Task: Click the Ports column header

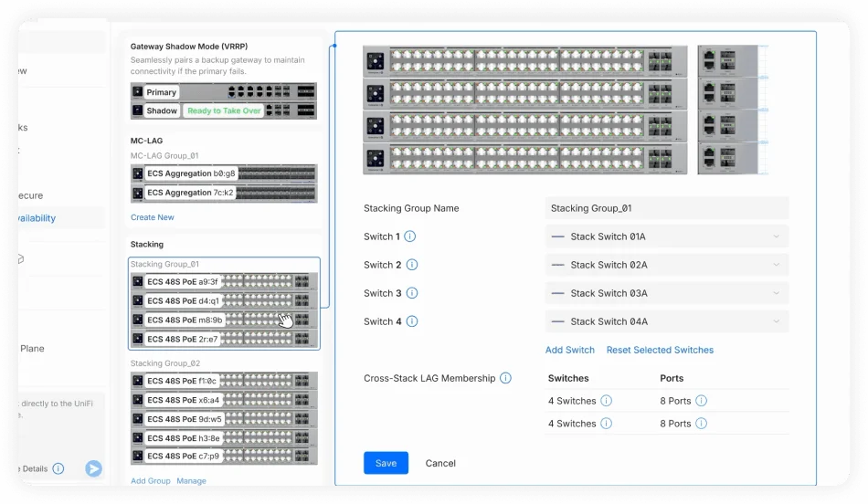Action: point(672,378)
